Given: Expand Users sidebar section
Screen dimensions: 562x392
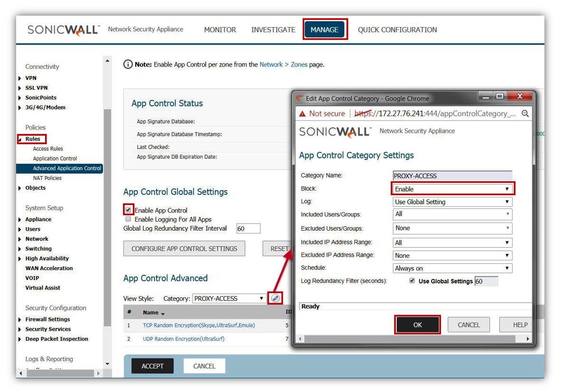Looking at the screenshot, I should (x=20, y=229).
